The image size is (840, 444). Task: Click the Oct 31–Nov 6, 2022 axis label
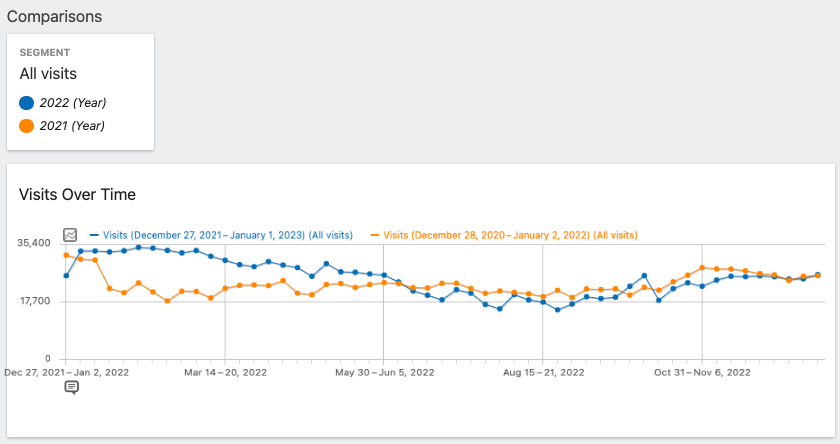(x=702, y=372)
